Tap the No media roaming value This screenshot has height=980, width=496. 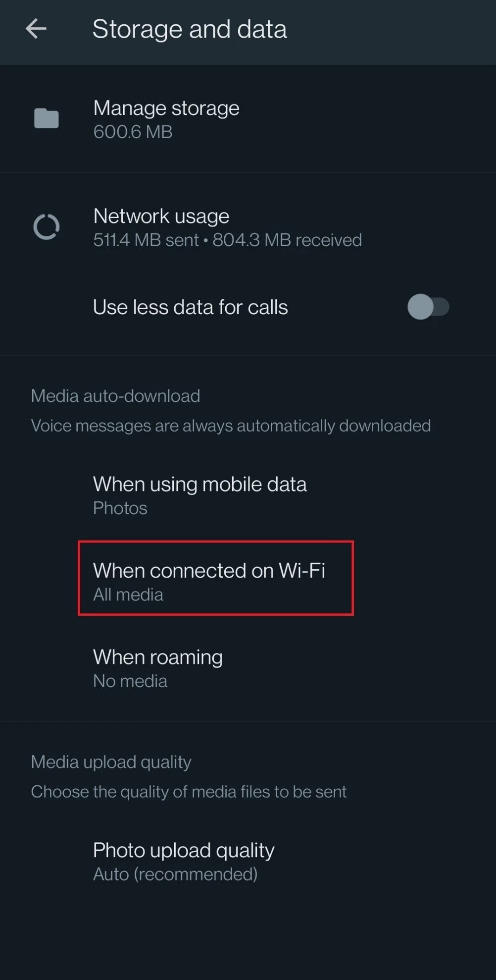tap(130, 681)
